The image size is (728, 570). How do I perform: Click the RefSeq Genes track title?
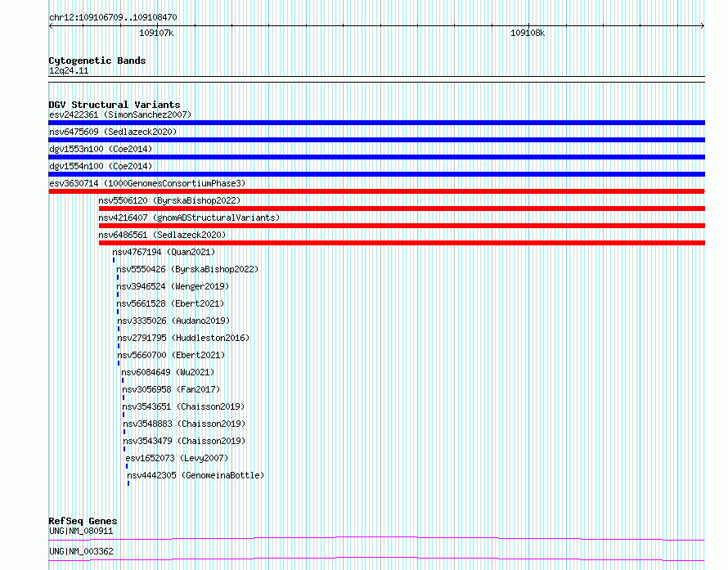coord(83,521)
